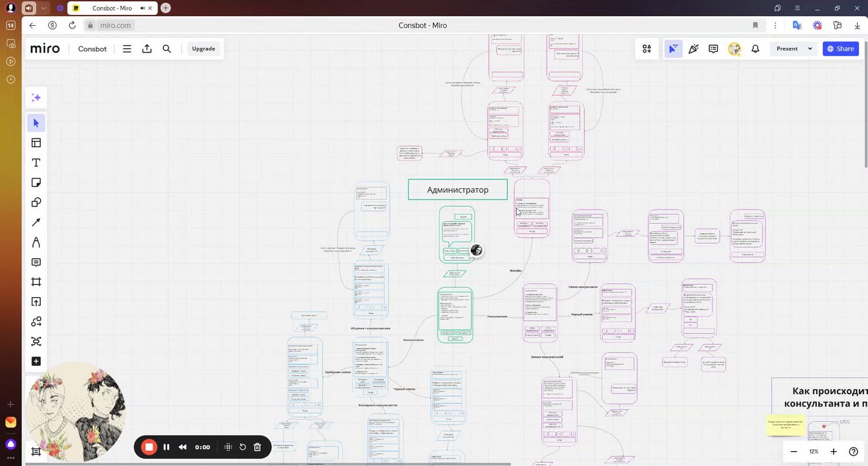Stop the screen recording
This screenshot has width=868, height=466.
click(149, 447)
